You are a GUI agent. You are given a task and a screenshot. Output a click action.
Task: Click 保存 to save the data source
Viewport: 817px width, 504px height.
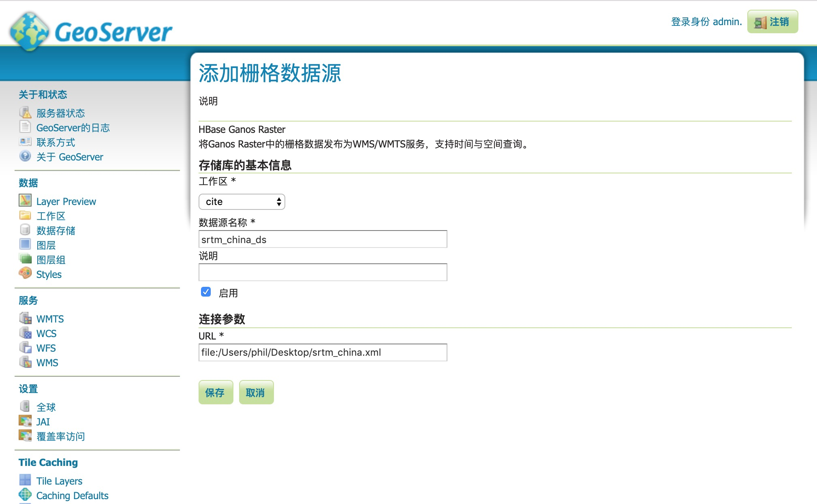[x=215, y=393]
